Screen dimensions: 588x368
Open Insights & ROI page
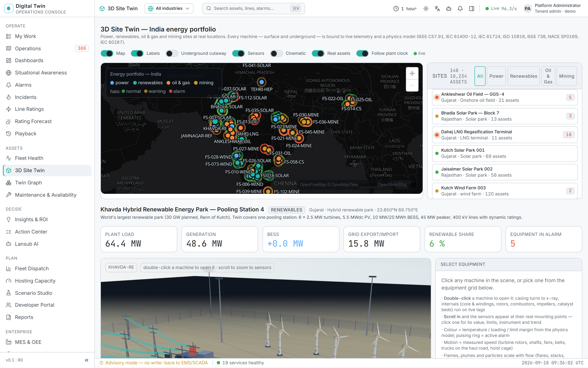pos(47,220)
